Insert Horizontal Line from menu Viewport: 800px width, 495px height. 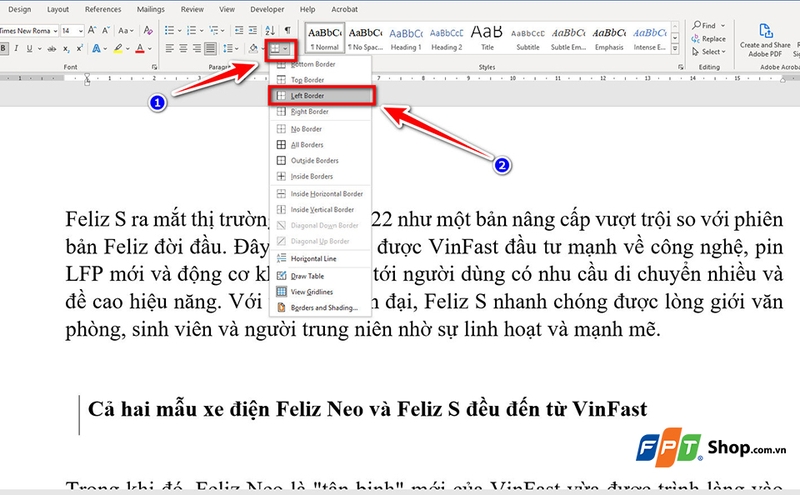320,258
